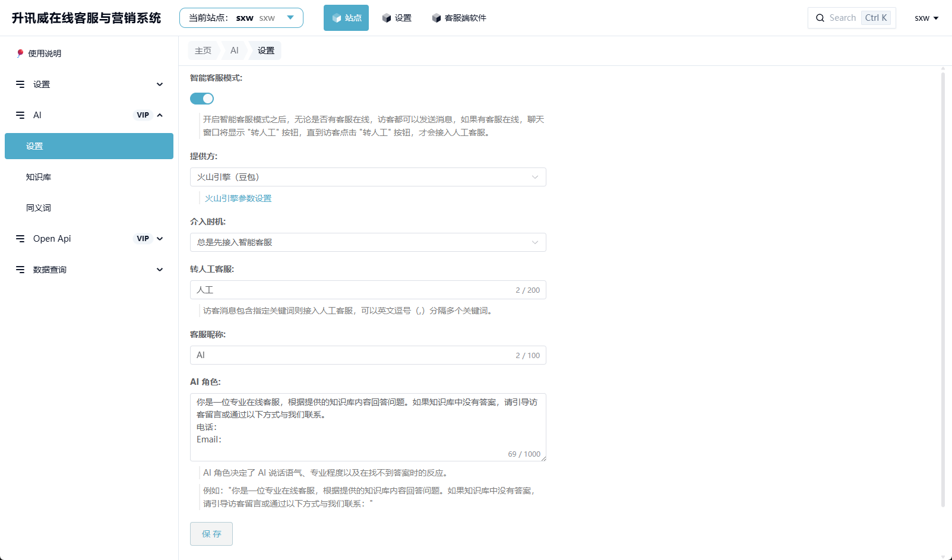The image size is (952, 560).
Task: Click the cube icon beside 客服端软件
Action: pos(437,18)
